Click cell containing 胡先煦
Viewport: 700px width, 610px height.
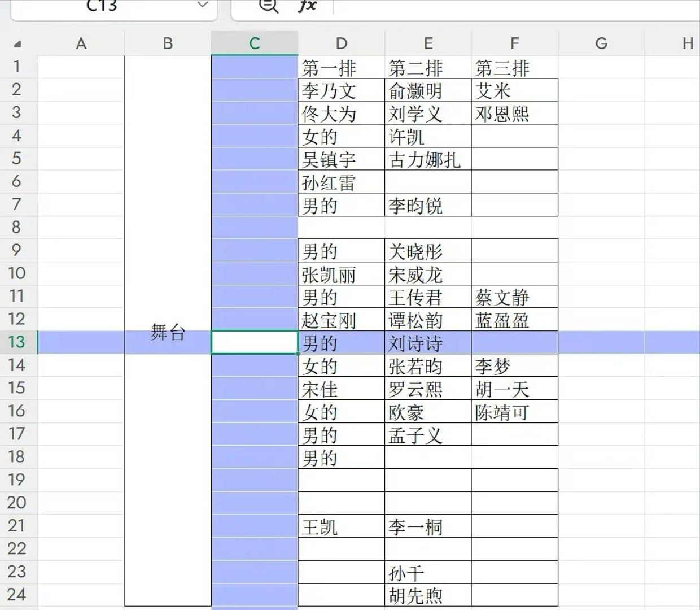[428, 595]
